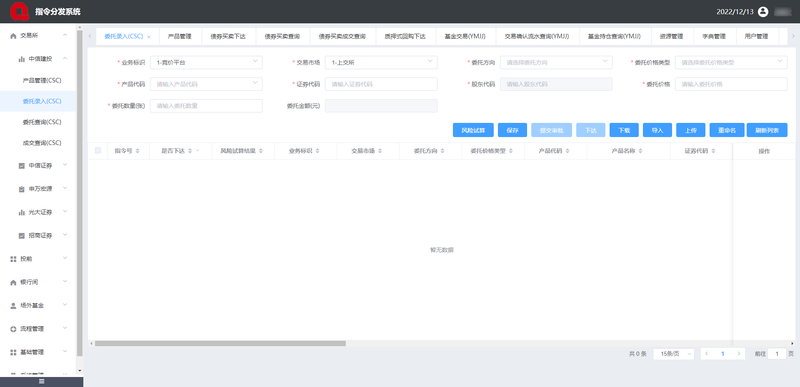Screen dimensions: 800x387
Task: Click the 上传 button
Action: (691, 130)
